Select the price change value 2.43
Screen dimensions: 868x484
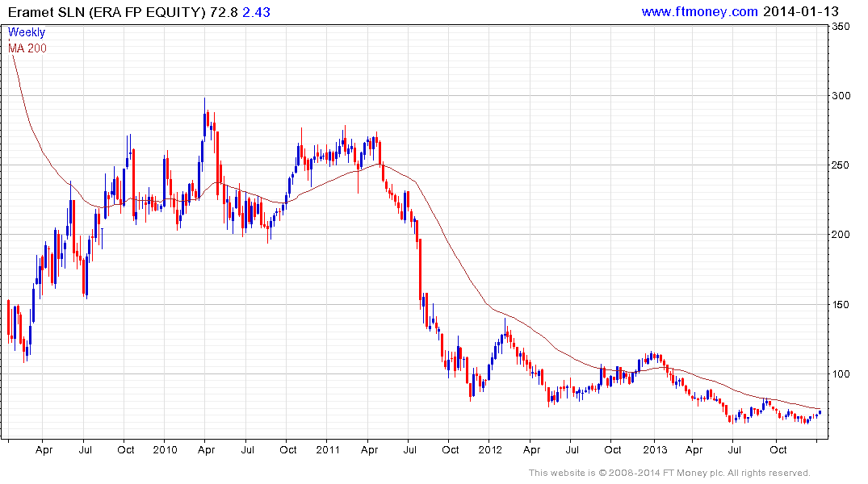click(x=256, y=12)
